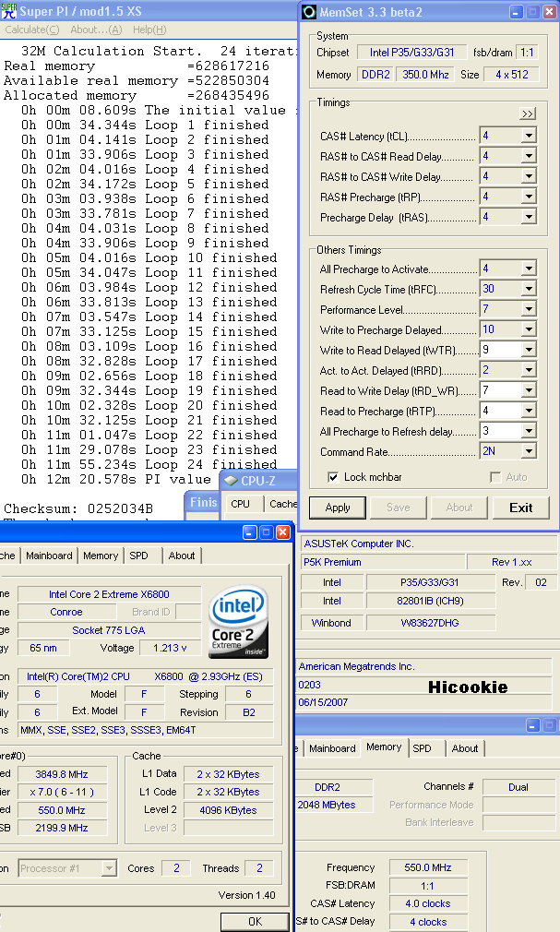Viewport: 560px width, 932px height.
Task: Open the Help menu in Super PI
Action: (149, 30)
